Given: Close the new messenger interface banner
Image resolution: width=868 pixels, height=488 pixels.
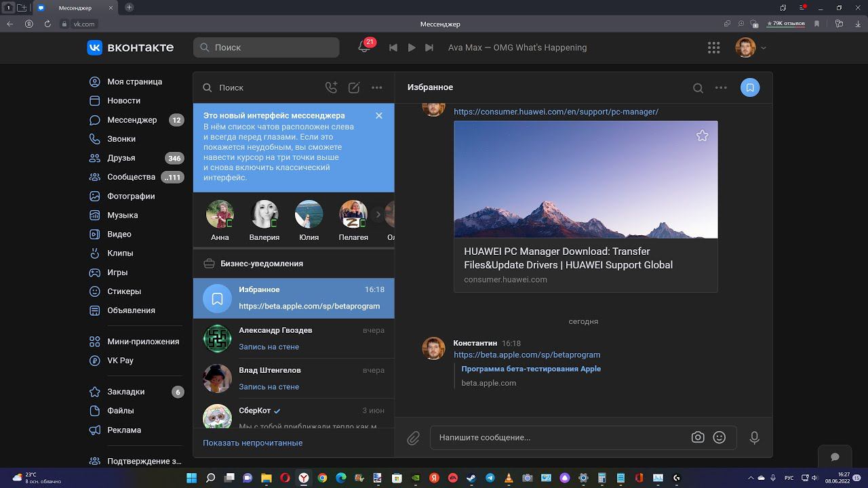Looking at the screenshot, I should click(x=379, y=116).
